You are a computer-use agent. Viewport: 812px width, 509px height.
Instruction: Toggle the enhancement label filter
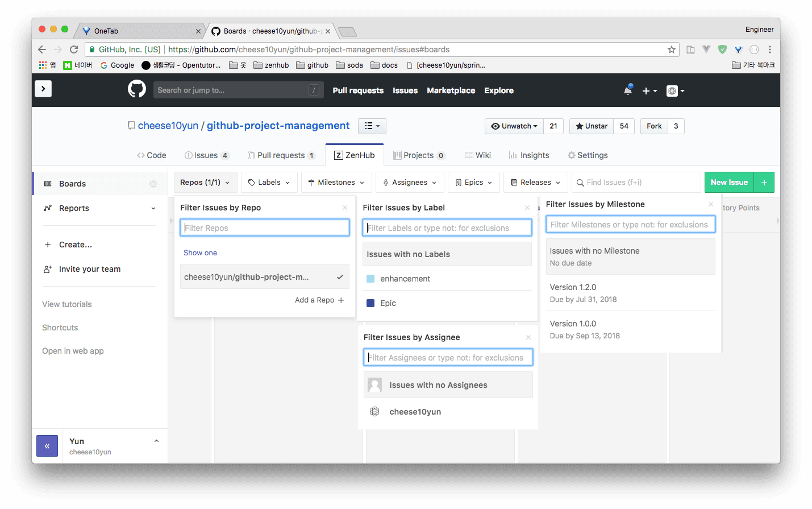447,279
